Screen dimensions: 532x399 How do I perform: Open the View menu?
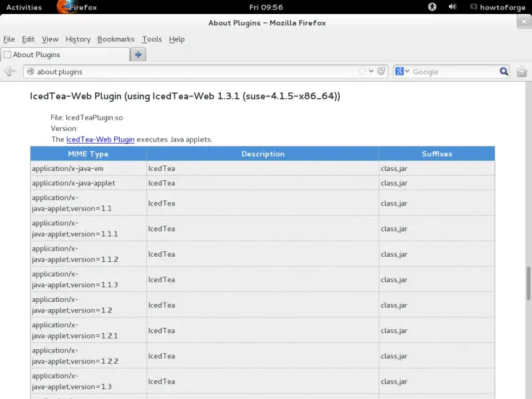coord(51,39)
